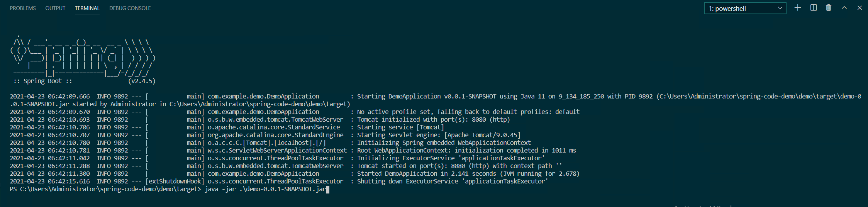Click the 'Shutting down ExecutorService' log message
868x207 pixels.
coord(452,182)
